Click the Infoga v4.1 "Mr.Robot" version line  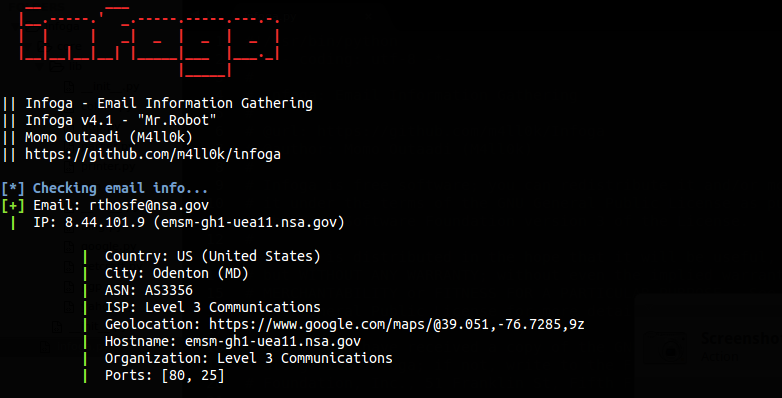coord(121,121)
